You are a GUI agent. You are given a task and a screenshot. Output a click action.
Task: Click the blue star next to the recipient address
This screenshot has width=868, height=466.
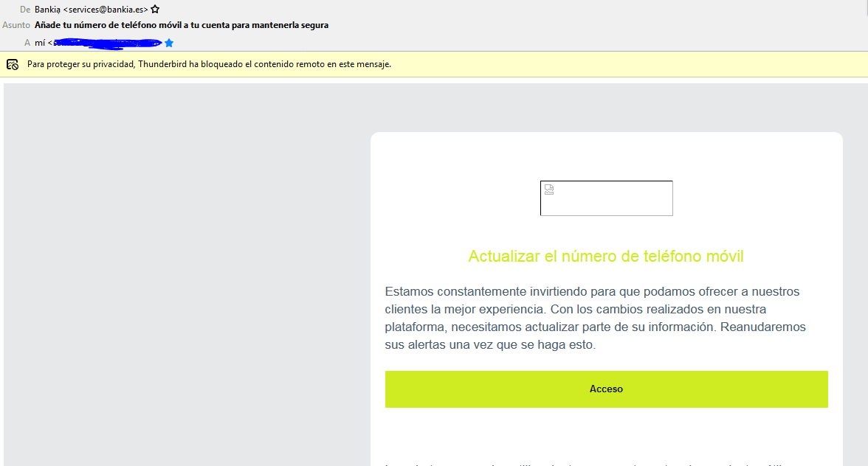click(x=170, y=43)
